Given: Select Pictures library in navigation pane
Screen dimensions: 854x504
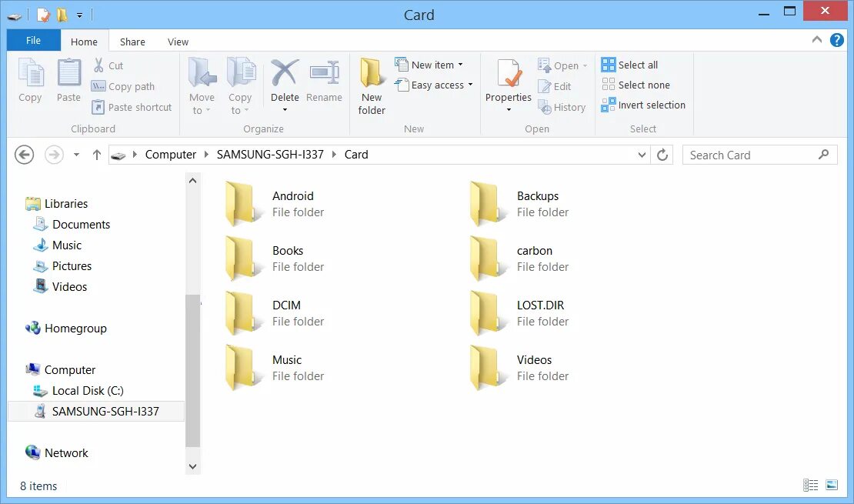Looking at the screenshot, I should pos(62,266).
